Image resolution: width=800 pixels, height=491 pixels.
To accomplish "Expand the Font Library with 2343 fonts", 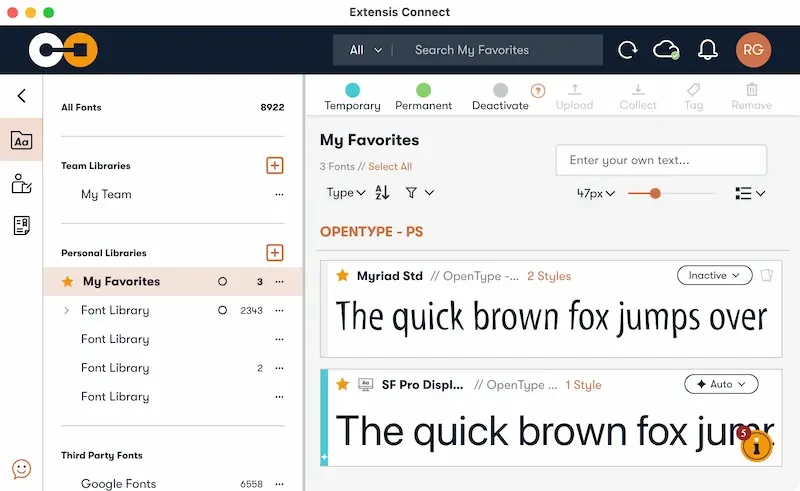I will click(66, 310).
